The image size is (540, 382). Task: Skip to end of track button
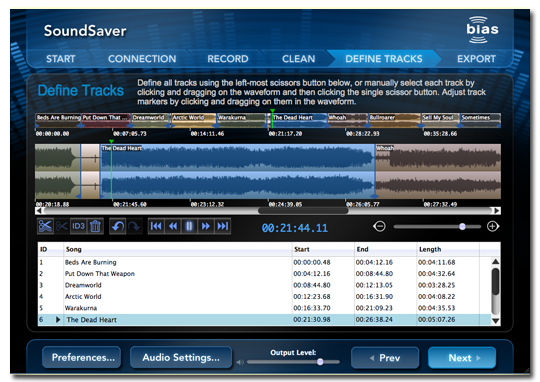222,226
